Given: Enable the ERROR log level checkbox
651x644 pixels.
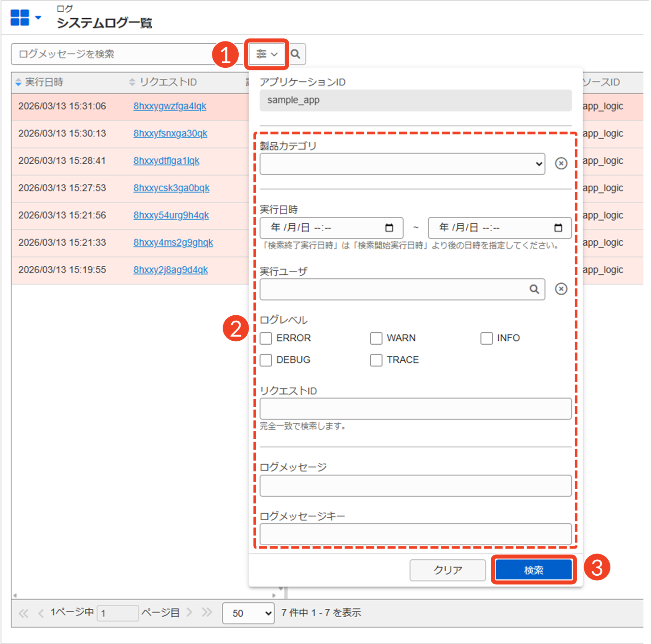Looking at the screenshot, I should 266,339.
